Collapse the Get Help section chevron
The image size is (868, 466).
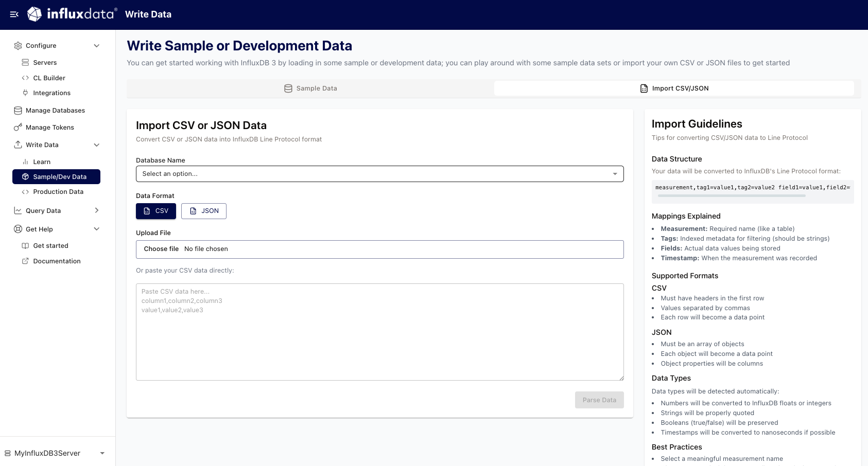[97, 229]
